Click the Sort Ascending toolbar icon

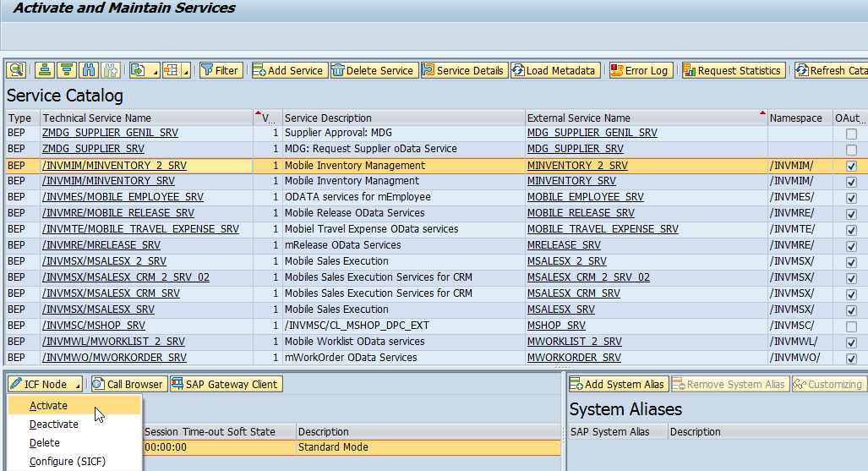44,70
